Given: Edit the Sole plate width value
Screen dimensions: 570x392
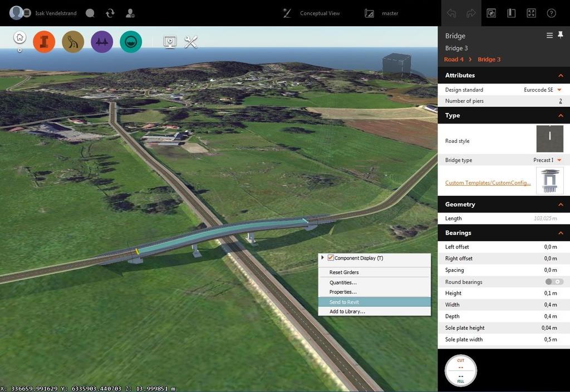Looking at the screenshot, I should click(551, 339).
